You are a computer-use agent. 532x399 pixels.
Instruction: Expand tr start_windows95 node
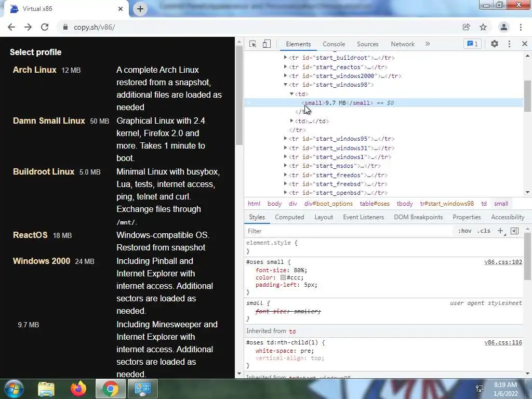point(285,138)
